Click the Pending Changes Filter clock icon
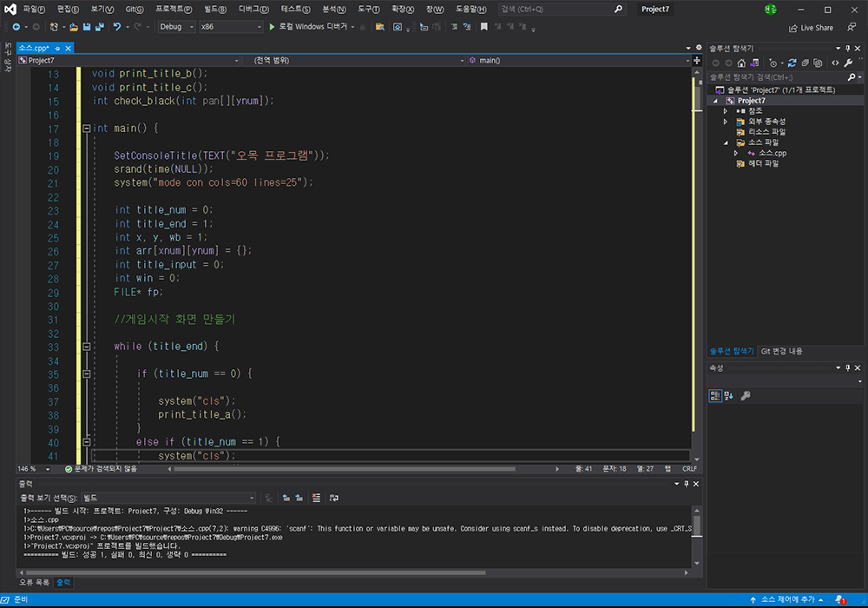This screenshot has width=868, height=608. coord(773,63)
